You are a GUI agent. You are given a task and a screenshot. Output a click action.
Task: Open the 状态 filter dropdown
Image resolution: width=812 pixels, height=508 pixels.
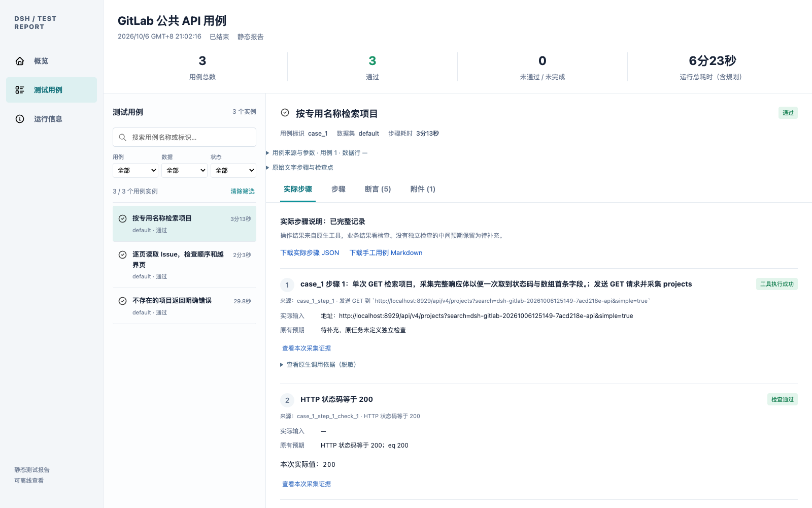(x=233, y=170)
